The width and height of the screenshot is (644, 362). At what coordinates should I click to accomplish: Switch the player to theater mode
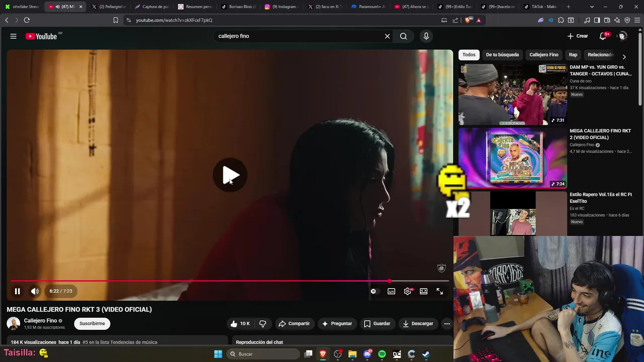424,291
